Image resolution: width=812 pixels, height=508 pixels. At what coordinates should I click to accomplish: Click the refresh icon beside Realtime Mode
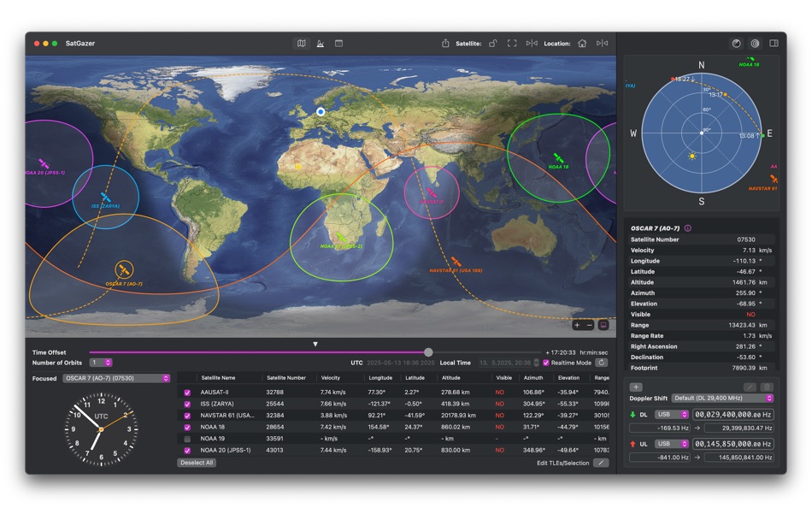pos(601,363)
